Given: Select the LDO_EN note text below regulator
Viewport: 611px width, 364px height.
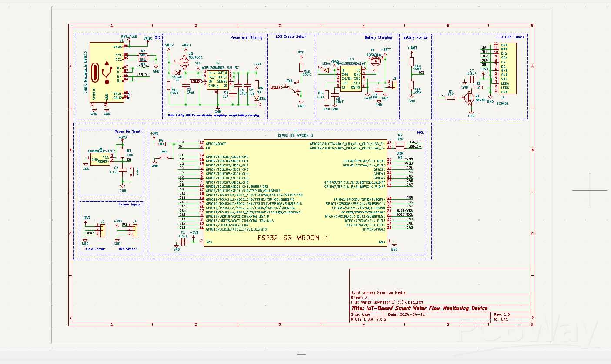Looking at the screenshot, I should point(214,116).
